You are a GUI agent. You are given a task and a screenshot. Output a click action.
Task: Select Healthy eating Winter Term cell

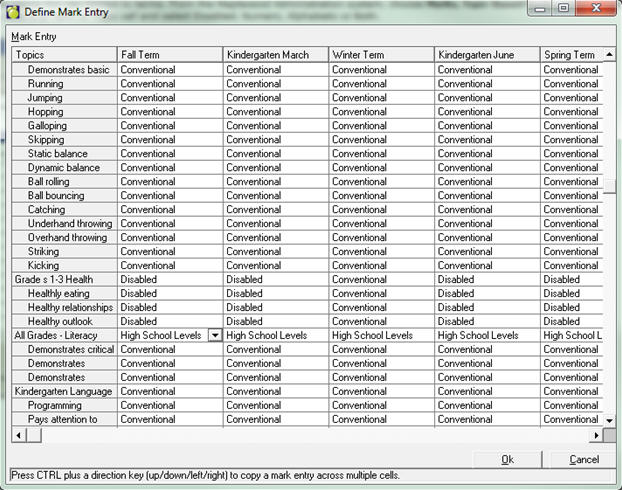pos(381,294)
